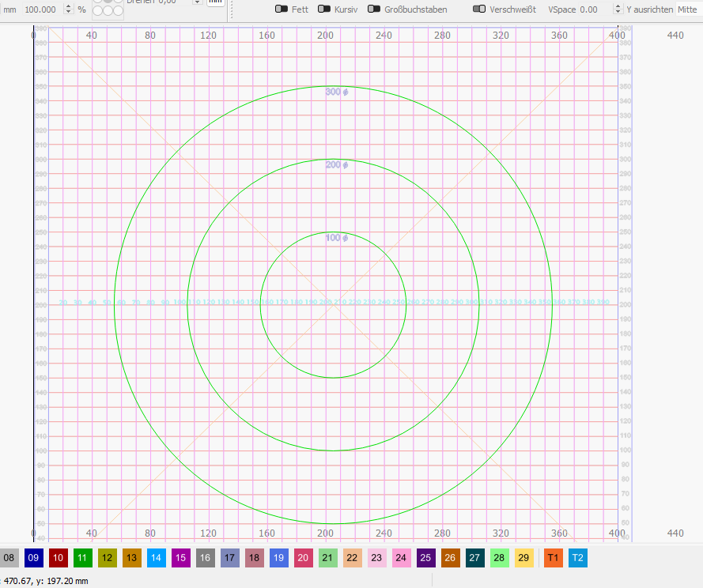Viewport: 703px width, 588px height.
Task: Click the mm unit button
Action: (215, 2)
